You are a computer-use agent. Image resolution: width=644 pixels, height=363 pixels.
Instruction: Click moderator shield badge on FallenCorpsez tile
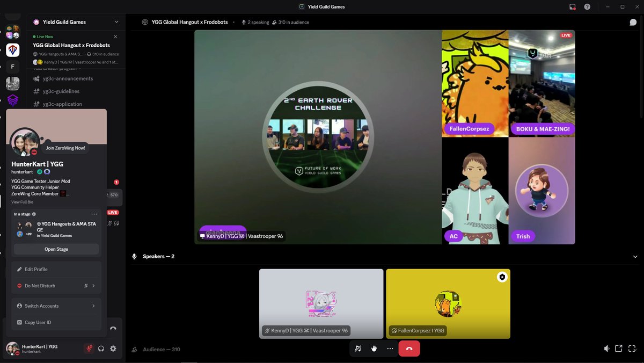(x=502, y=277)
